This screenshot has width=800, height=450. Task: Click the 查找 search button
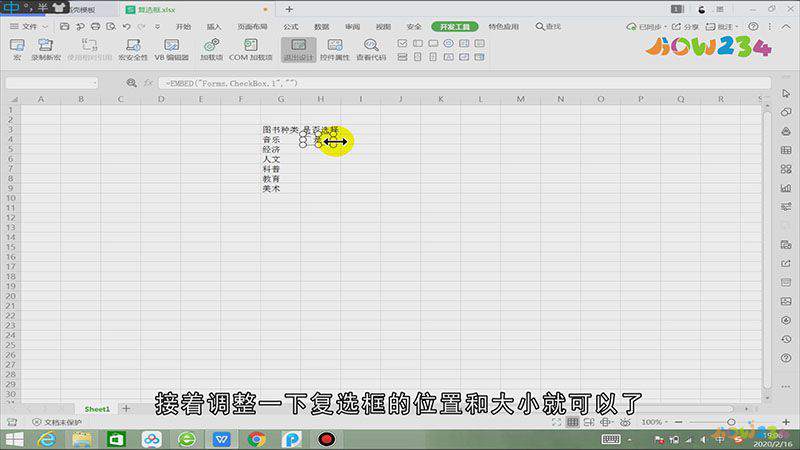coord(548,26)
